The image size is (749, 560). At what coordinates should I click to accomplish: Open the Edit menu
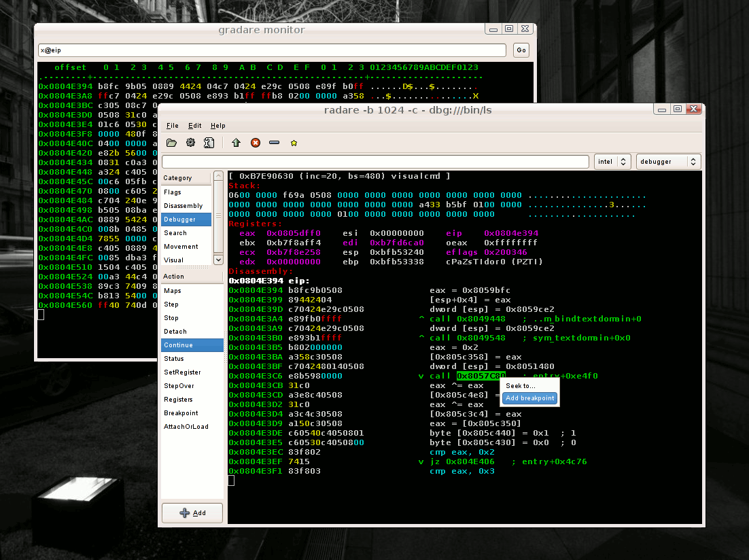[x=195, y=126]
